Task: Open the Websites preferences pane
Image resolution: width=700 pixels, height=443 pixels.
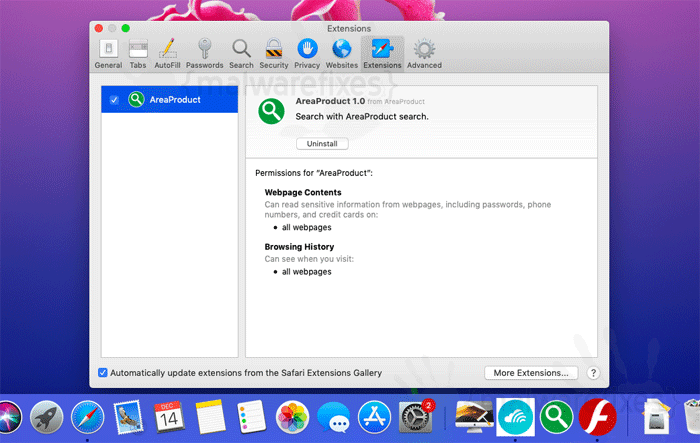Action: pyautogui.click(x=342, y=54)
